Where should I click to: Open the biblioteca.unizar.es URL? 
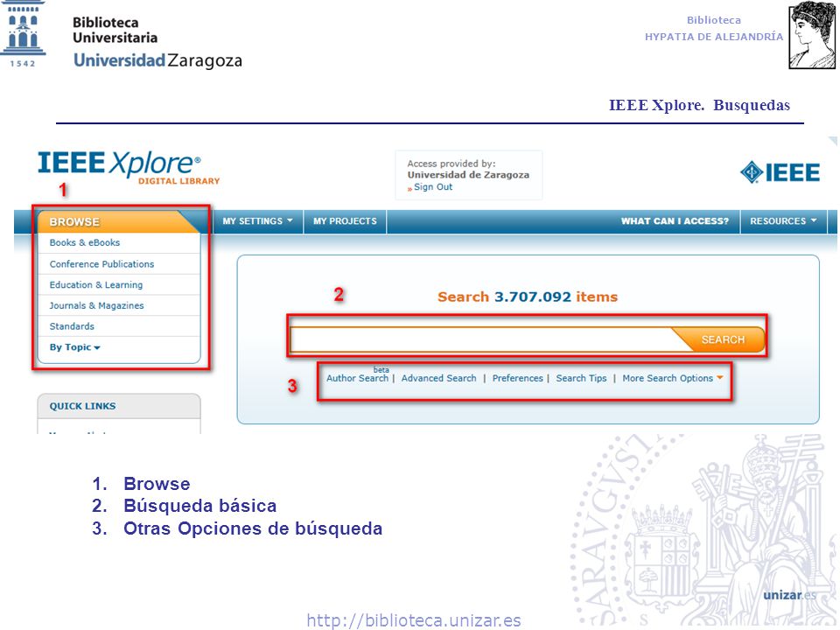tap(414, 620)
